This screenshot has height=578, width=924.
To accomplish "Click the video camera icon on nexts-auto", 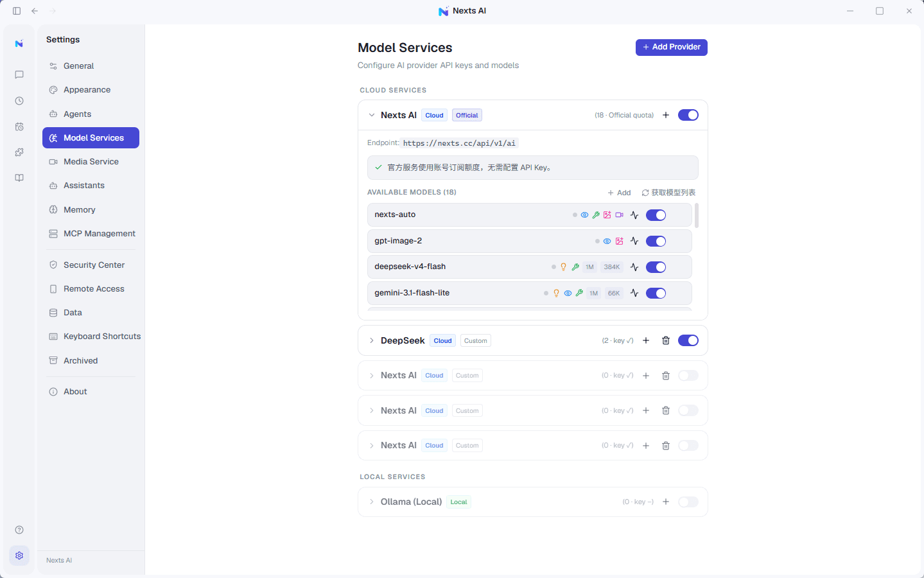I will (619, 215).
